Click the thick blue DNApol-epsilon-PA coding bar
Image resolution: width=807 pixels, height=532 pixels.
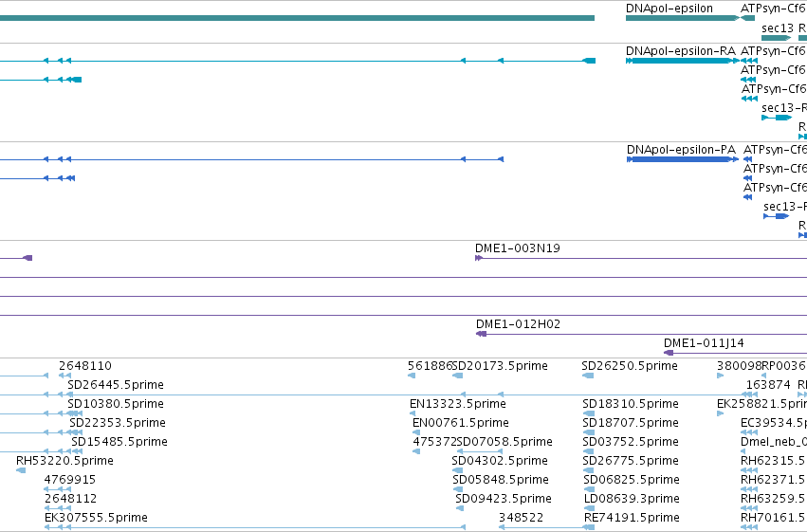[x=681, y=159]
